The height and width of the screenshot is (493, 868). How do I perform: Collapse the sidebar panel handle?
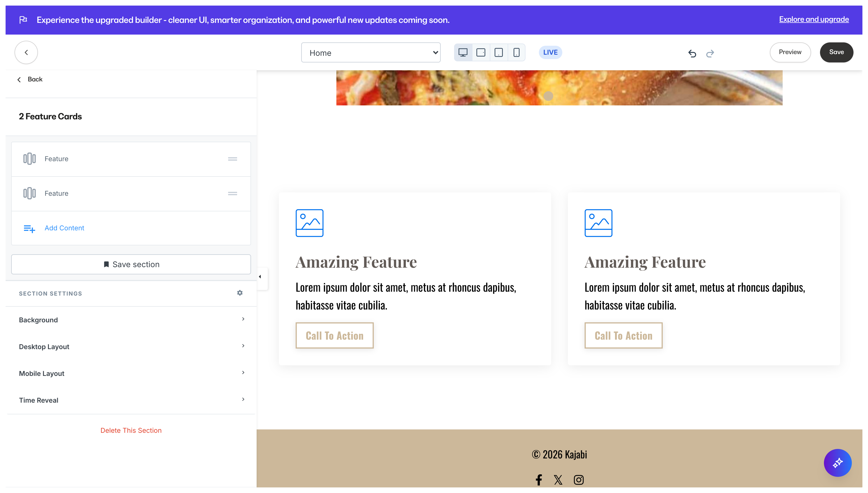click(x=260, y=277)
